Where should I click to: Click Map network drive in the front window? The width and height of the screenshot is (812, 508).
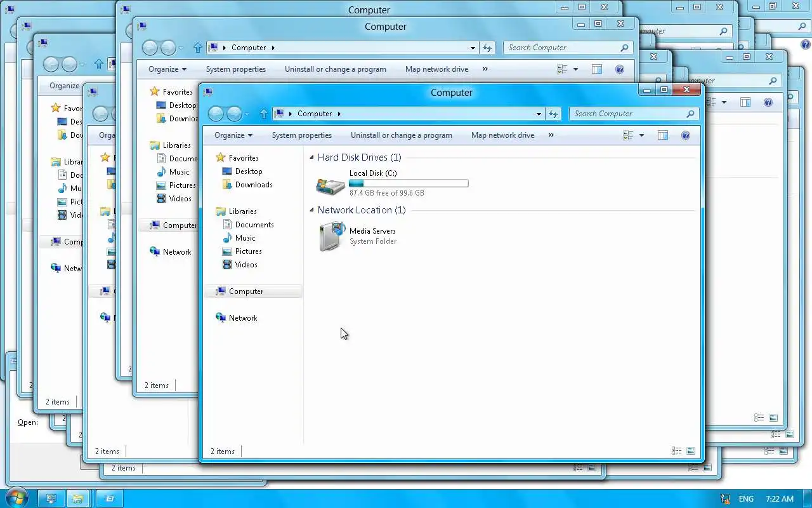coord(502,135)
